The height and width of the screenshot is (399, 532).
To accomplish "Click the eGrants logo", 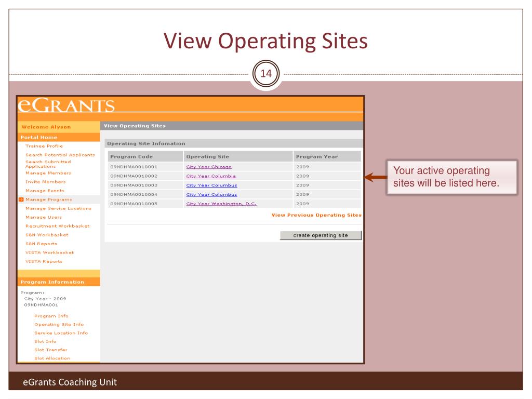I will click(66, 105).
